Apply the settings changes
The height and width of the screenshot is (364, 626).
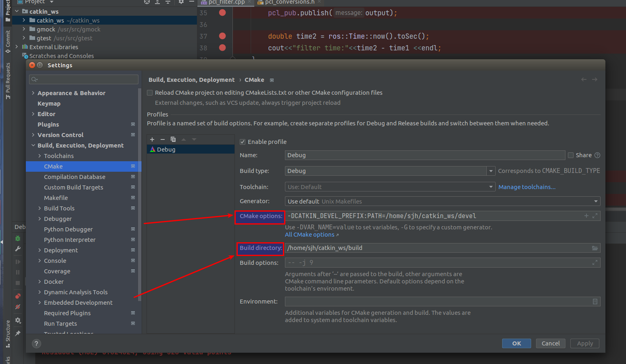[x=584, y=343]
